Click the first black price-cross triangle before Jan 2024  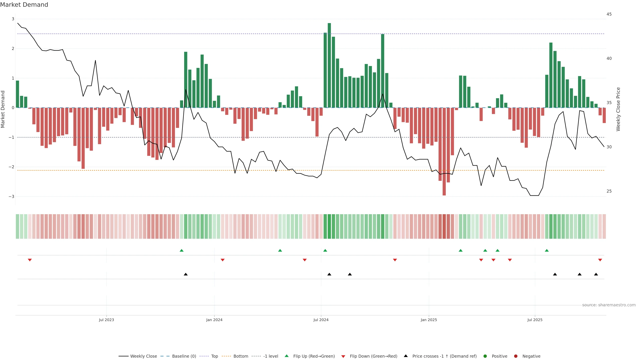[186, 274]
